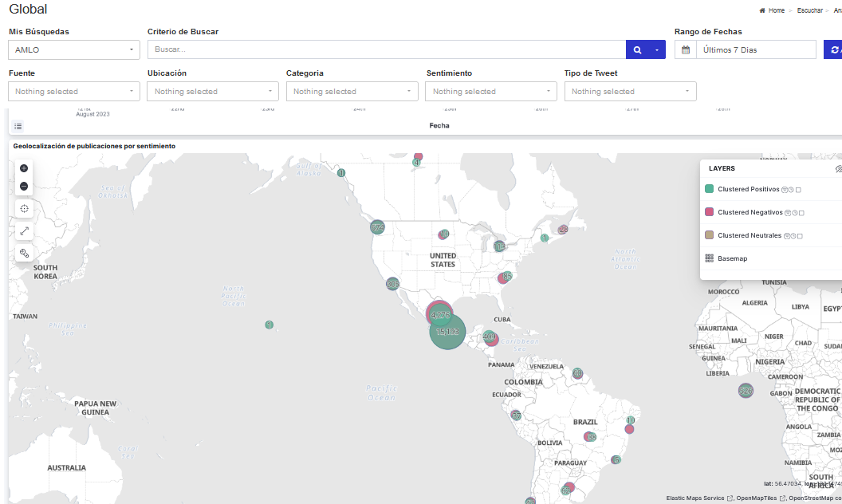Toggle bounds box on Clustered Neutrales

[800, 236]
